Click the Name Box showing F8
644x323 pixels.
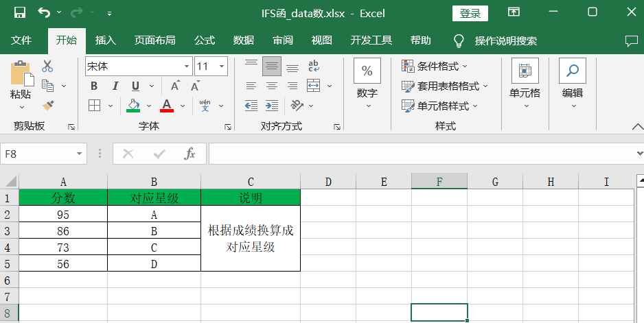pos(43,154)
